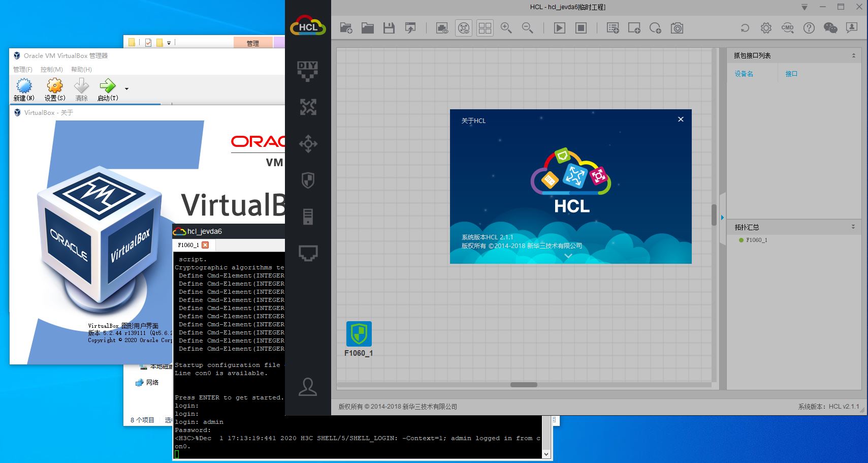Image resolution: width=868 pixels, height=463 pixels.
Task: Add an ellipse shape to the topology
Action: tap(656, 28)
